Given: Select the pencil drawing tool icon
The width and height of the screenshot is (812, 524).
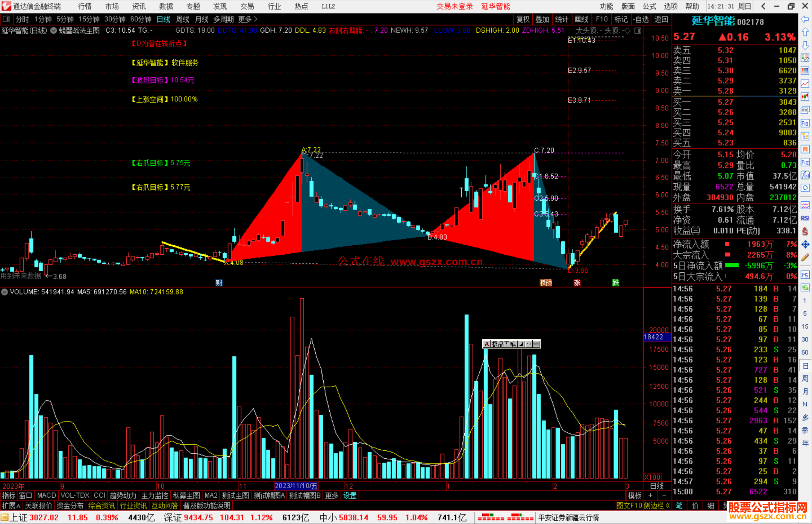Looking at the screenshot, I should (805, 258).
